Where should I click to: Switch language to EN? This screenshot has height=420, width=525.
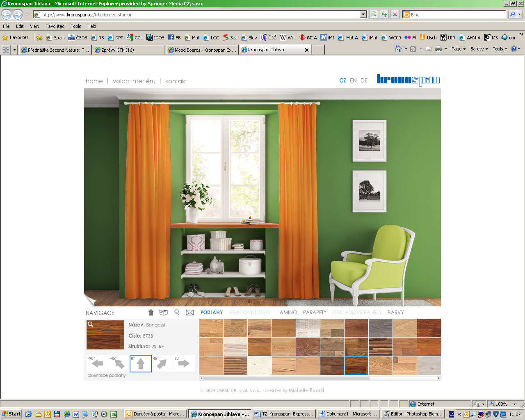coord(353,80)
